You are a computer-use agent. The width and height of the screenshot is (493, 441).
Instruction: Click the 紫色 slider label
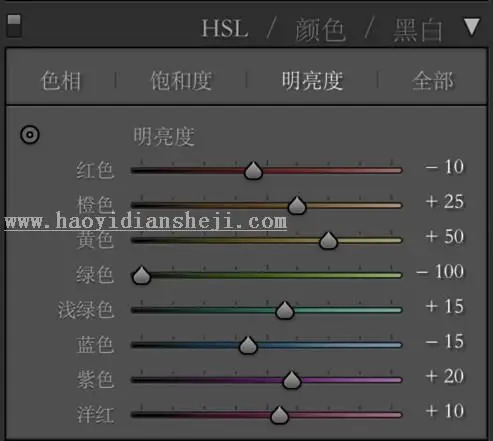[95, 380]
